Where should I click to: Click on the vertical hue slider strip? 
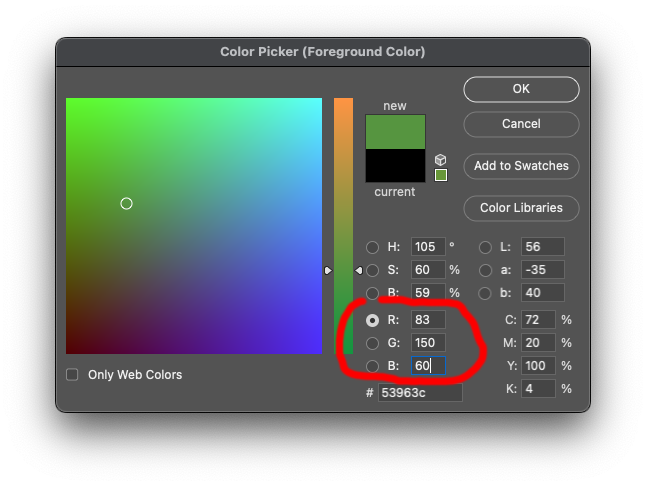(x=343, y=200)
